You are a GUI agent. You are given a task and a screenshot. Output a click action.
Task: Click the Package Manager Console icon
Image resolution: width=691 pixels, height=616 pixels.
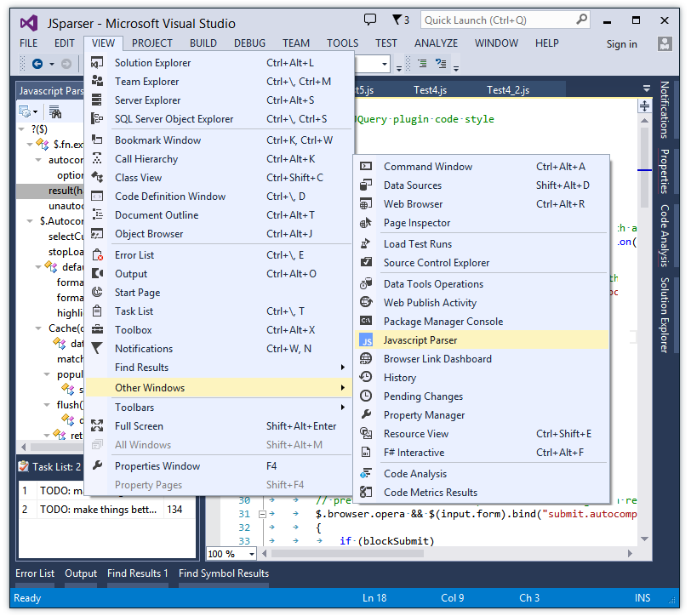pyautogui.click(x=366, y=321)
